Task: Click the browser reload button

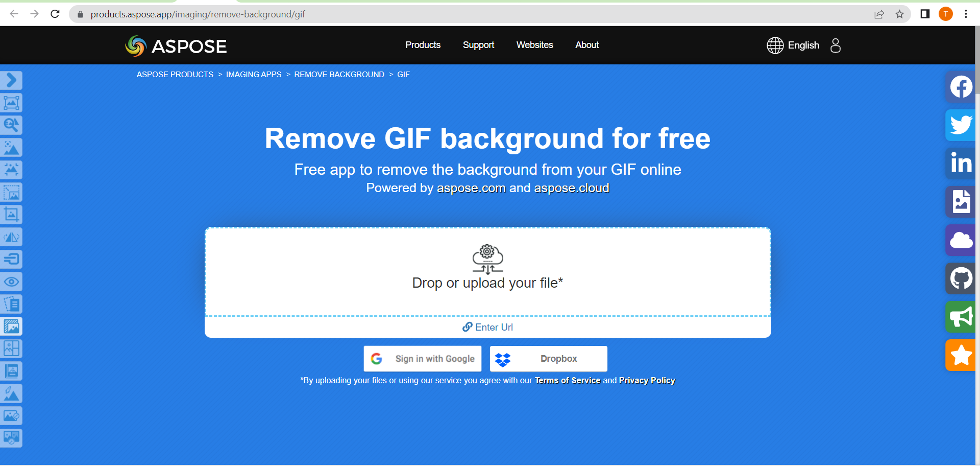Action: [55, 14]
